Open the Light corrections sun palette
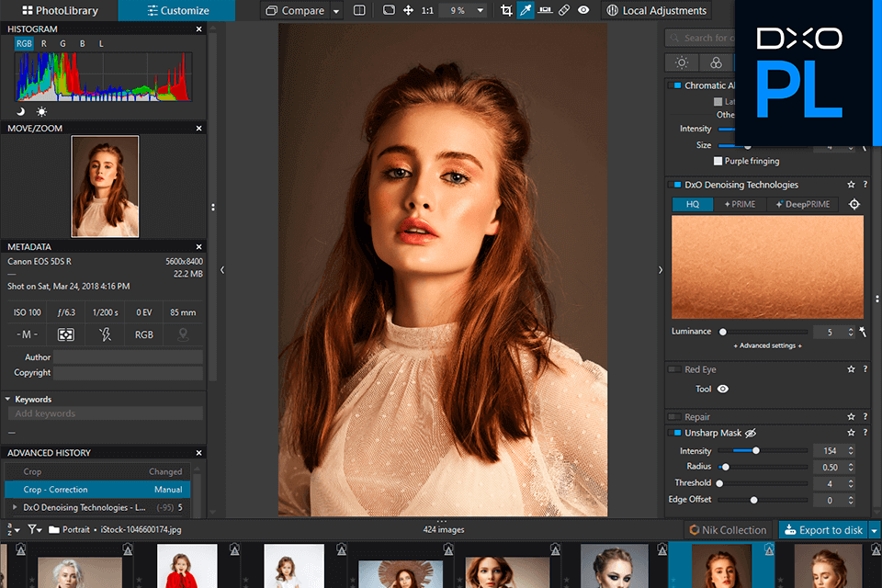This screenshot has width=882, height=588. pos(682,62)
